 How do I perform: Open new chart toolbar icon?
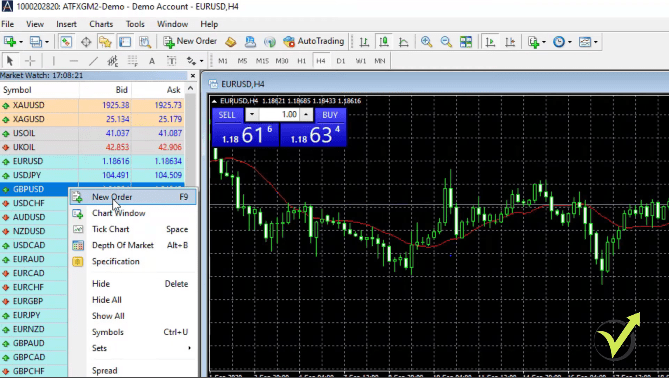click(x=9, y=41)
